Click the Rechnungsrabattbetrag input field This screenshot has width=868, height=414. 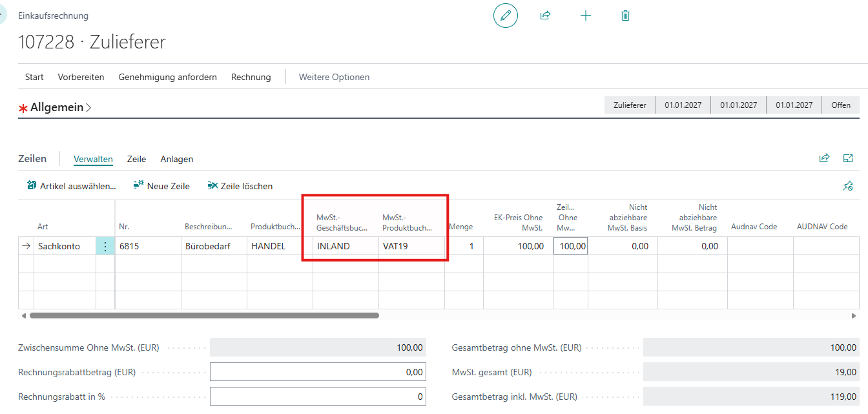318,372
